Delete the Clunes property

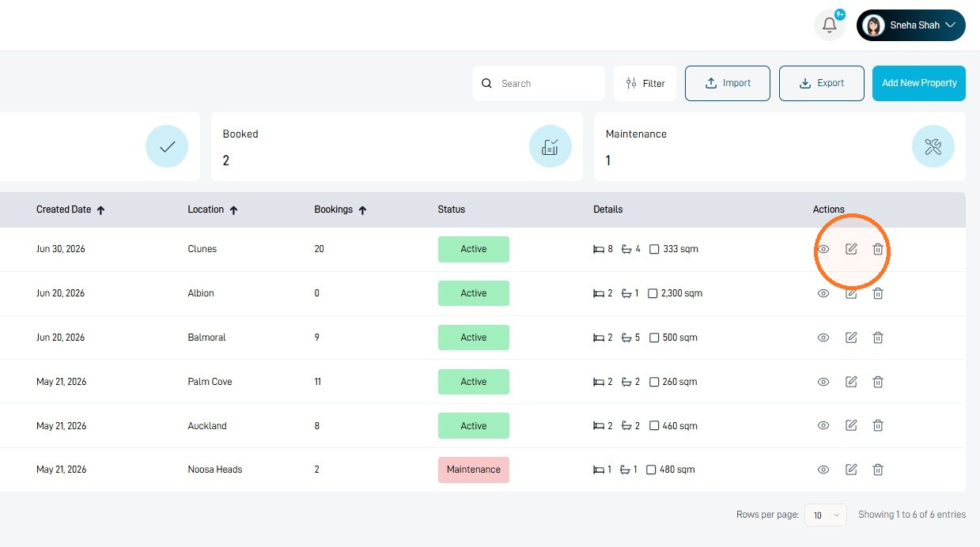pyautogui.click(x=878, y=249)
